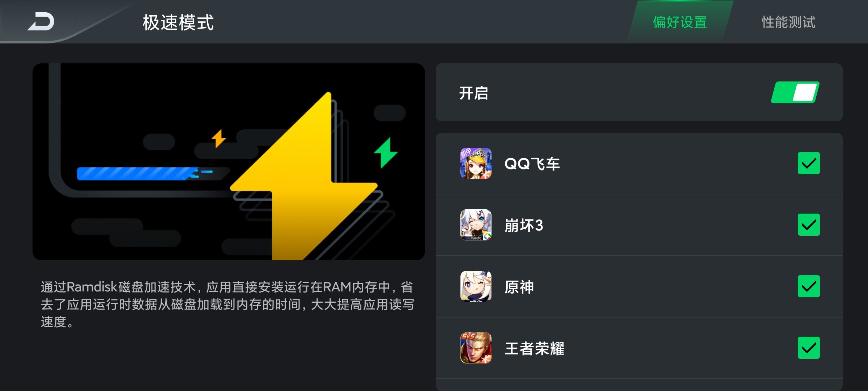Uncheck the 原神 checkbox
Image resolution: width=868 pixels, height=391 pixels.
(x=809, y=286)
